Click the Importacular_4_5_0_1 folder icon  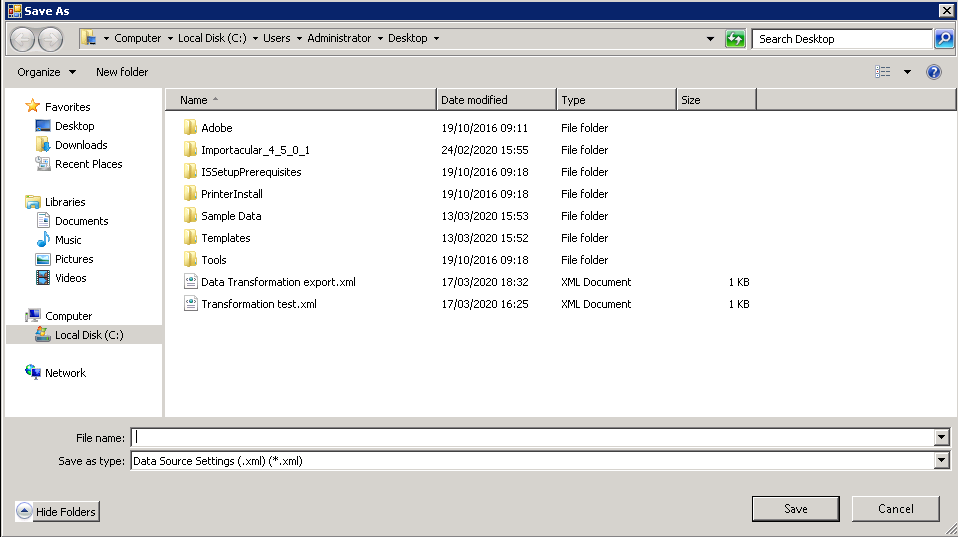(190, 150)
